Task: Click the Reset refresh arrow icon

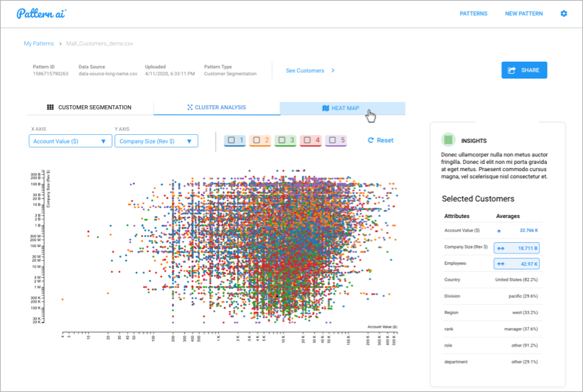Action: click(370, 141)
